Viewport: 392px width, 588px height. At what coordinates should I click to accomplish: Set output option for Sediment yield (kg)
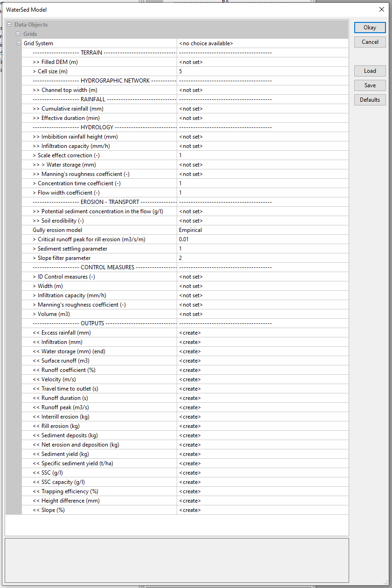click(262, 454)
